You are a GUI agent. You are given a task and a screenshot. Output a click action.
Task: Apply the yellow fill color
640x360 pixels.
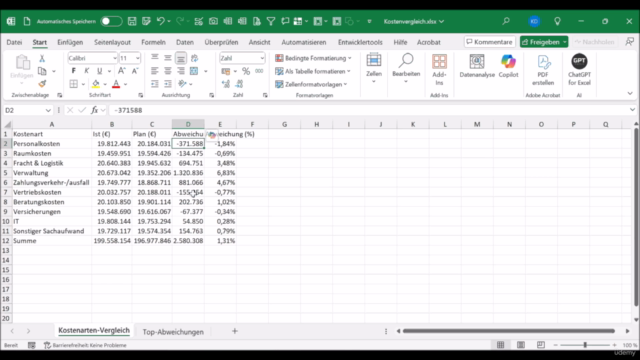click(96, 84)
